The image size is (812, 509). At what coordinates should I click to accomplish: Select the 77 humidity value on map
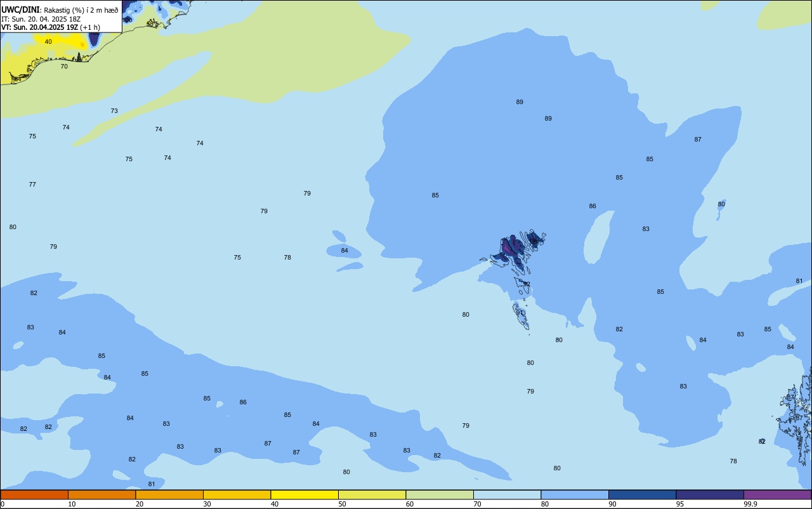tap(32, 185)
